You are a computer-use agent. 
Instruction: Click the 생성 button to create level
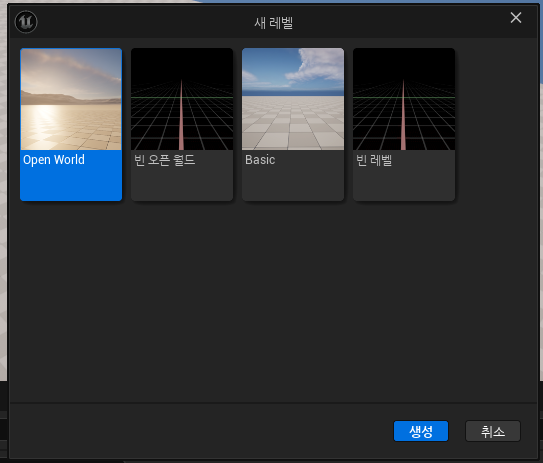pyautogui.click(x=421, y=431)
